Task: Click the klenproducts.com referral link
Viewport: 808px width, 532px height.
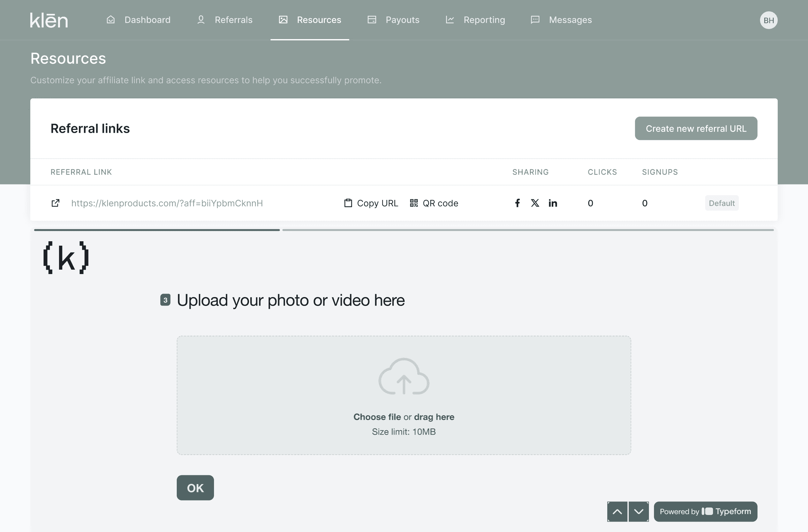Action: [x=167, y=203]
